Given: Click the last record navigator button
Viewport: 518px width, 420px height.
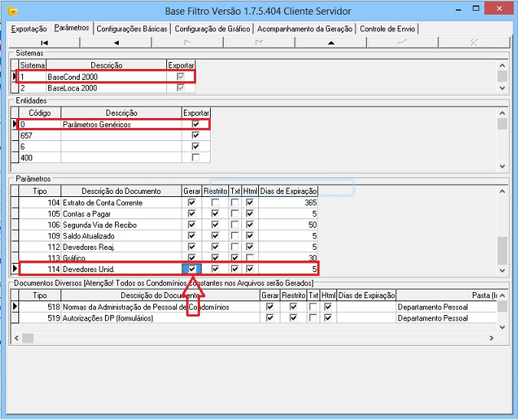Looking at the screenshot, I should coord(258,42).
